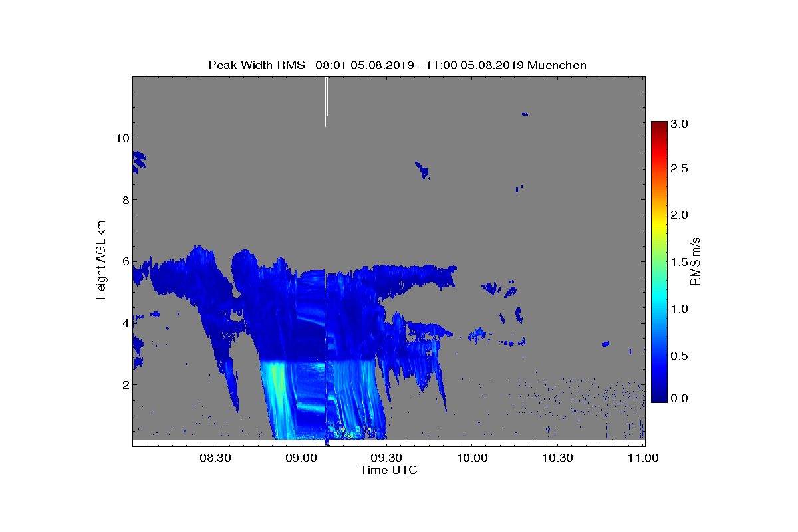
Task: Click the station name 'Muenchen' in title
Action: coord(556,65)
